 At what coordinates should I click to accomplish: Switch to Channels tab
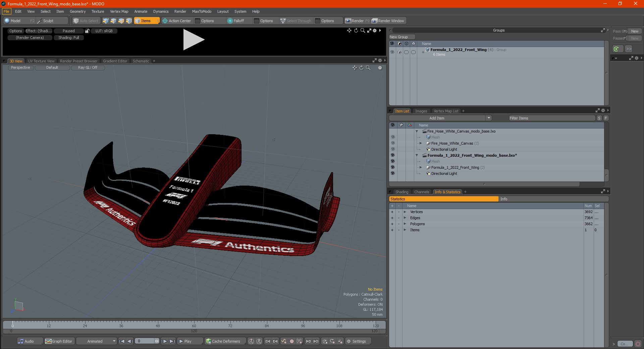pyautogui.click(x=421, y=192)
